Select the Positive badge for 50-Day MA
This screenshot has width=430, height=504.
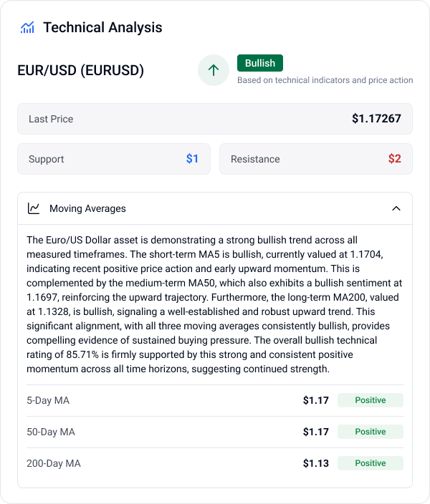coord(371,432)
